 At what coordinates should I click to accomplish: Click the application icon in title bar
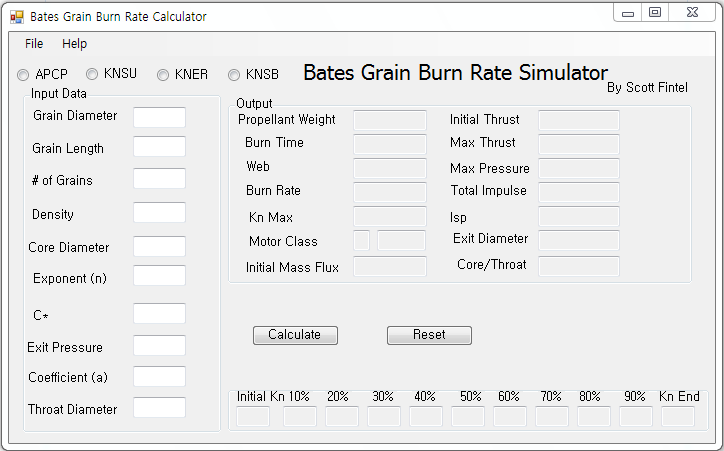(17, 17)
